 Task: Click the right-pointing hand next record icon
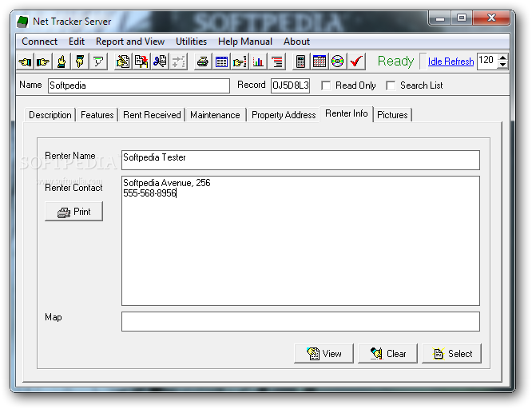pyautogui.click(x=43, y=62)
